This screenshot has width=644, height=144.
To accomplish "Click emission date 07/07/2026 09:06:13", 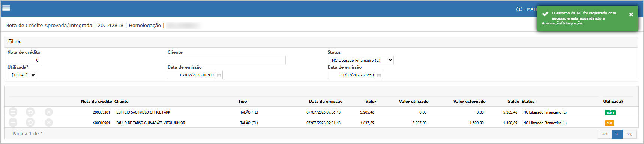I will point(323,112).
